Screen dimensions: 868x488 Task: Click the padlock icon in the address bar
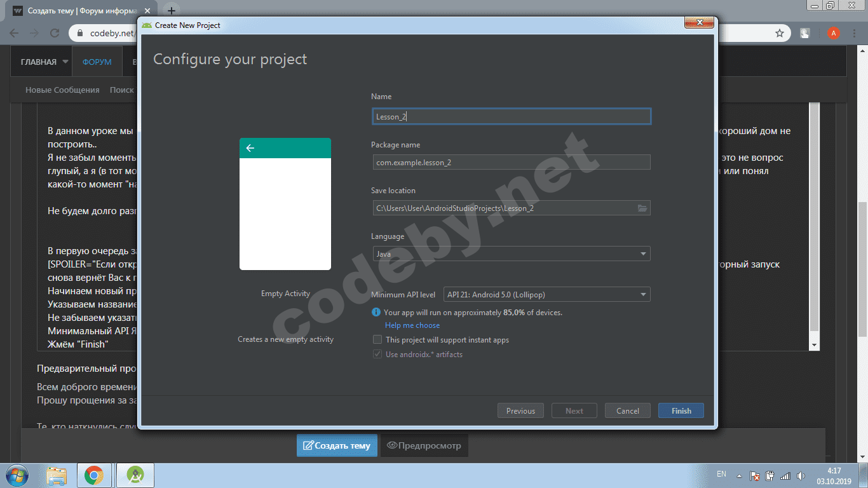pyautogui.click(x=81, y=33)
